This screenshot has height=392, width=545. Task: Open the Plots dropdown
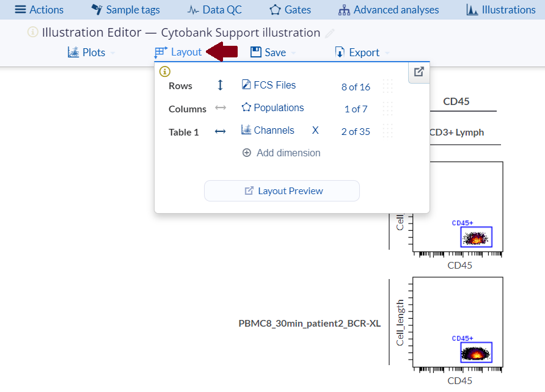90,53
